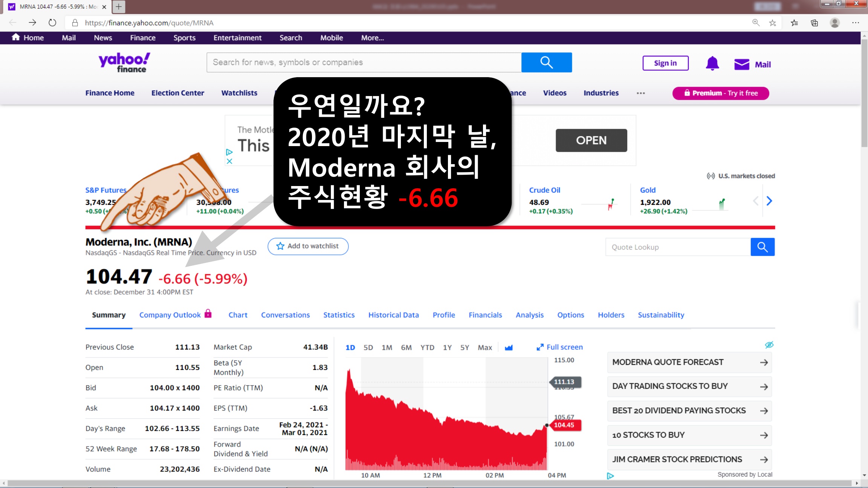Switch to the Chart tab
This screenshot has width=868, height=488.
coord(238,315)
